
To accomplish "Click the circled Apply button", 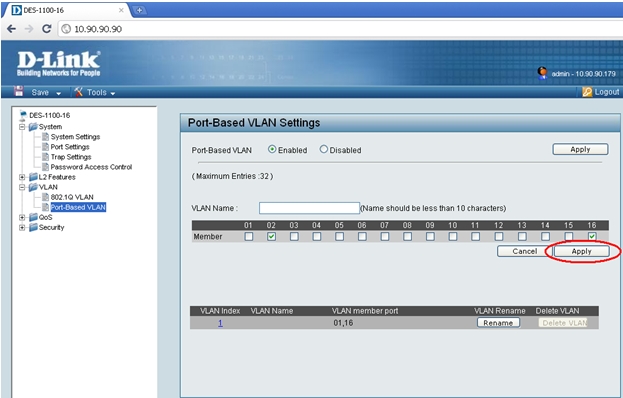I will [x=582, y=251].
